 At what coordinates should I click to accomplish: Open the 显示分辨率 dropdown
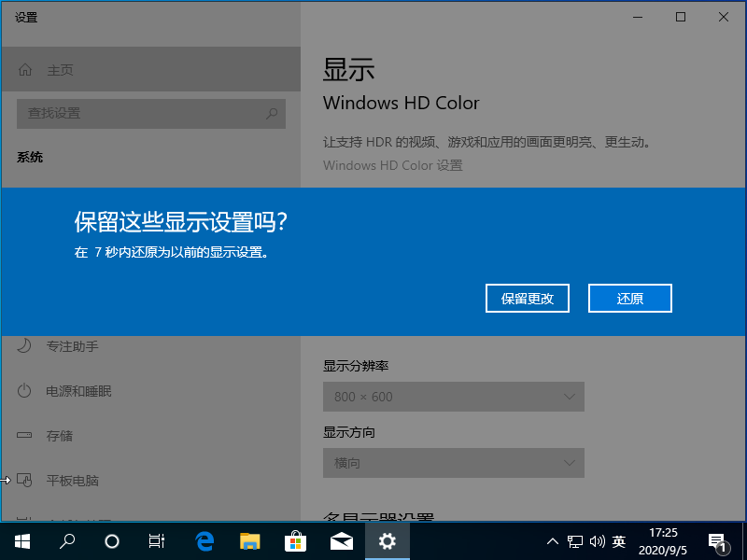tap(454, 397)
